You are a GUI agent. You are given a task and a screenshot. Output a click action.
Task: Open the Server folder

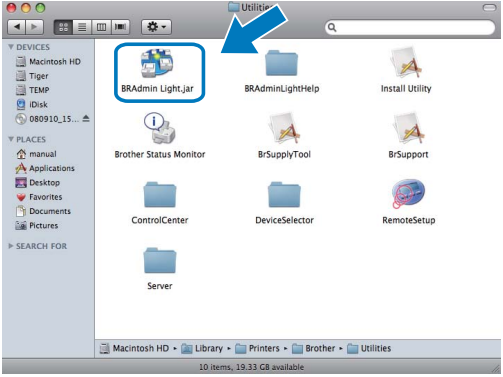click(x=160, y=260)
